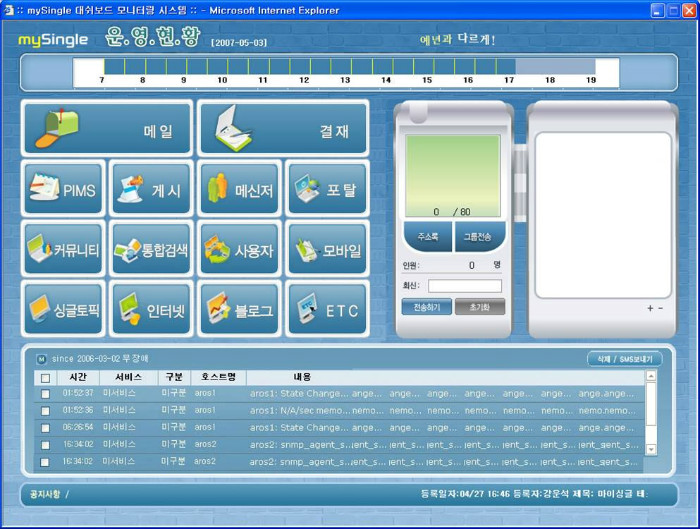Click the alert table scroll down arrow

coord(651,450)
